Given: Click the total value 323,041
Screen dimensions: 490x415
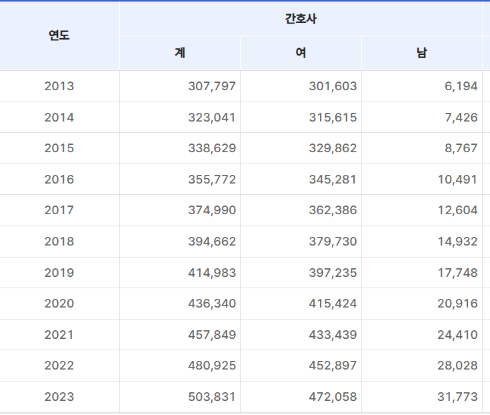Looking at the screenshot, I should (x=212, y=118).
